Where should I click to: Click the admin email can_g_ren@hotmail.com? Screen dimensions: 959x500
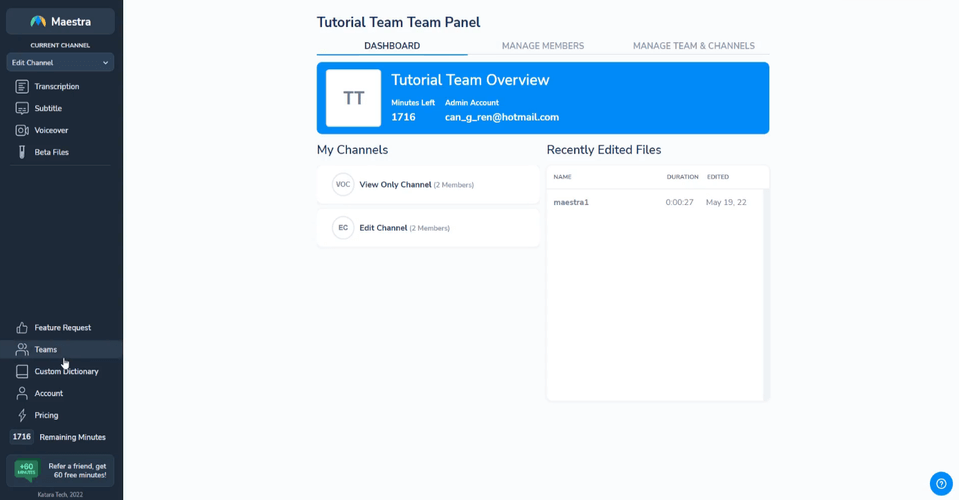502,117
